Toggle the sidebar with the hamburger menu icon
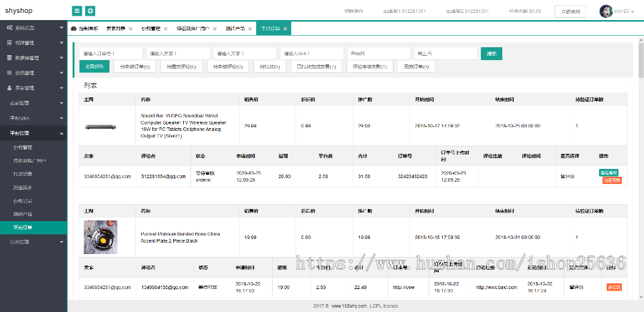The width and height of the screenshot is (644, 312). coord(77,11)
